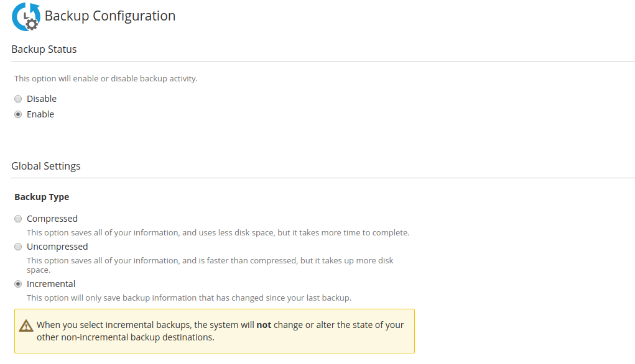This screenshot has height=364, width=635.
Task: Click the warning triangle icon in notice
Action: click(25, 325)
